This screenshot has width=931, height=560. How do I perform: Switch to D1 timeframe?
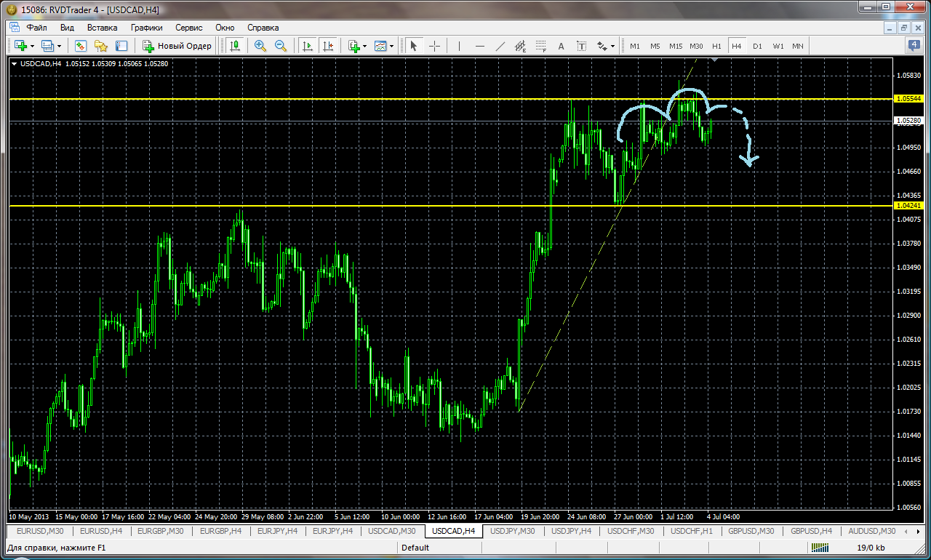[x=757, y=46]
